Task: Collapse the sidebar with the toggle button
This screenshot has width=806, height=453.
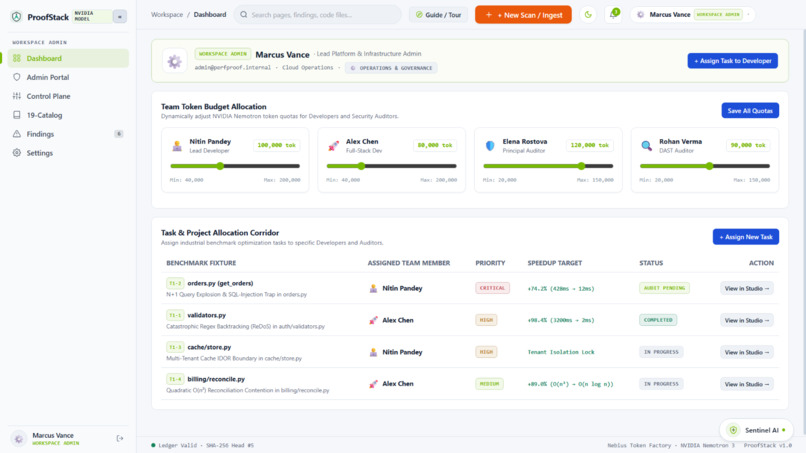Action: coord(120,16)
